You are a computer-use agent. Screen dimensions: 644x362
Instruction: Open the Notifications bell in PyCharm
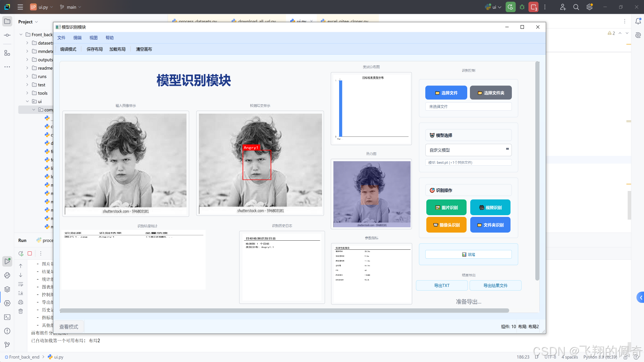tap(638, 21)
